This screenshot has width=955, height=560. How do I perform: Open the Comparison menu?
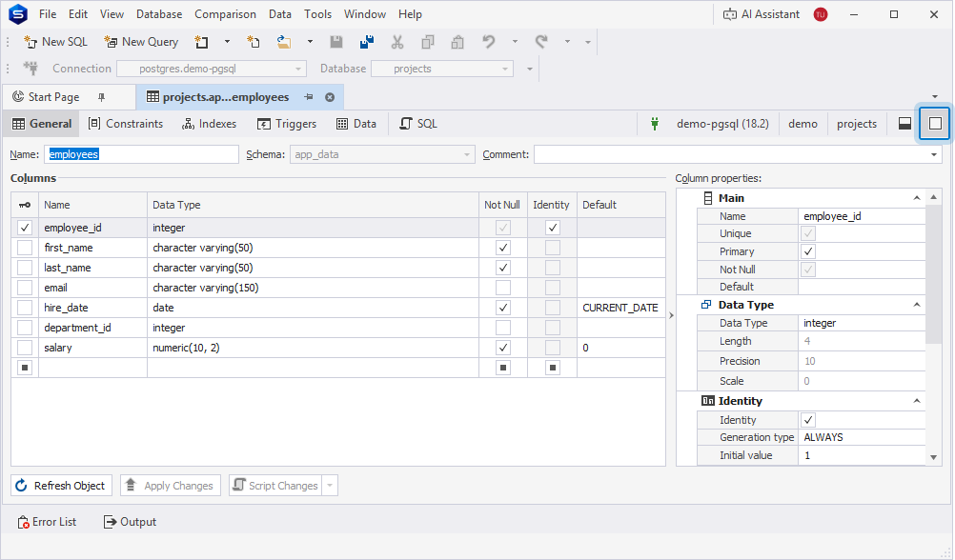coord(225,14)
